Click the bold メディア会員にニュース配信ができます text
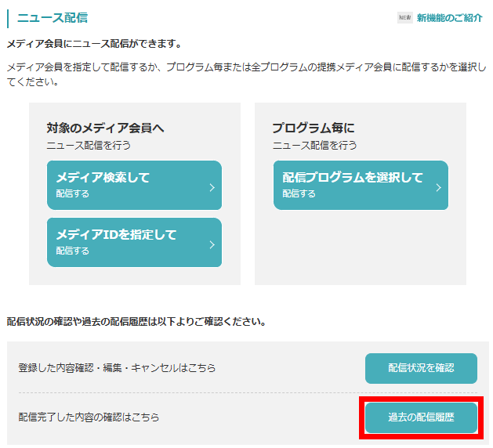 93,44
